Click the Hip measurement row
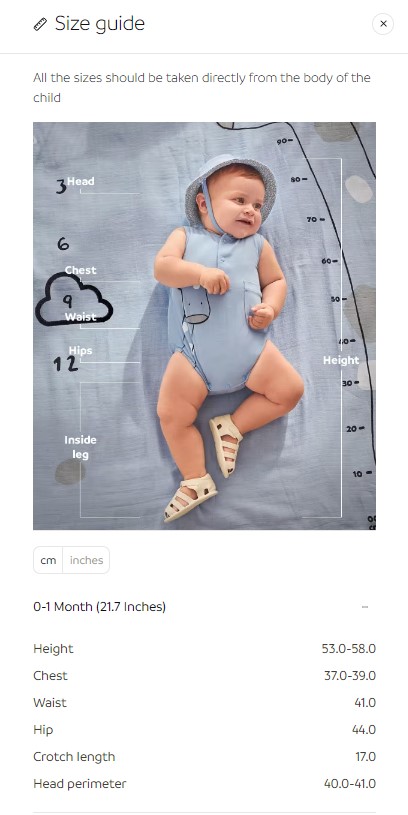The image size is (408, 815). click(204, 730)
